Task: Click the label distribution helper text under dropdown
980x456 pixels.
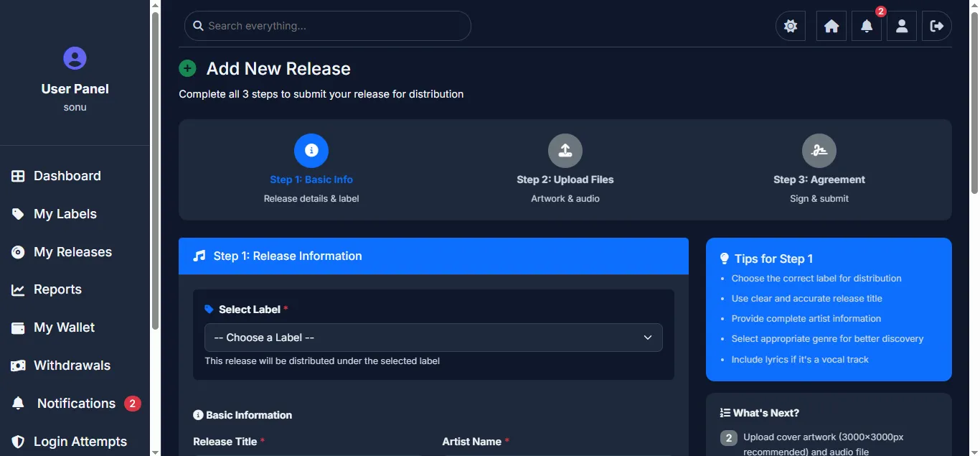Action: click(322, 361)
